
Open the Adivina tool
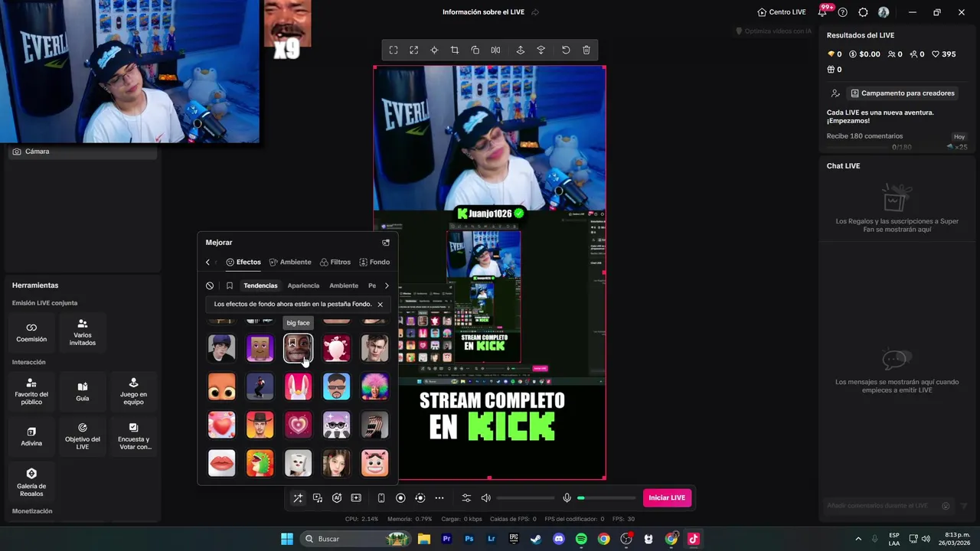click(31, 436)
